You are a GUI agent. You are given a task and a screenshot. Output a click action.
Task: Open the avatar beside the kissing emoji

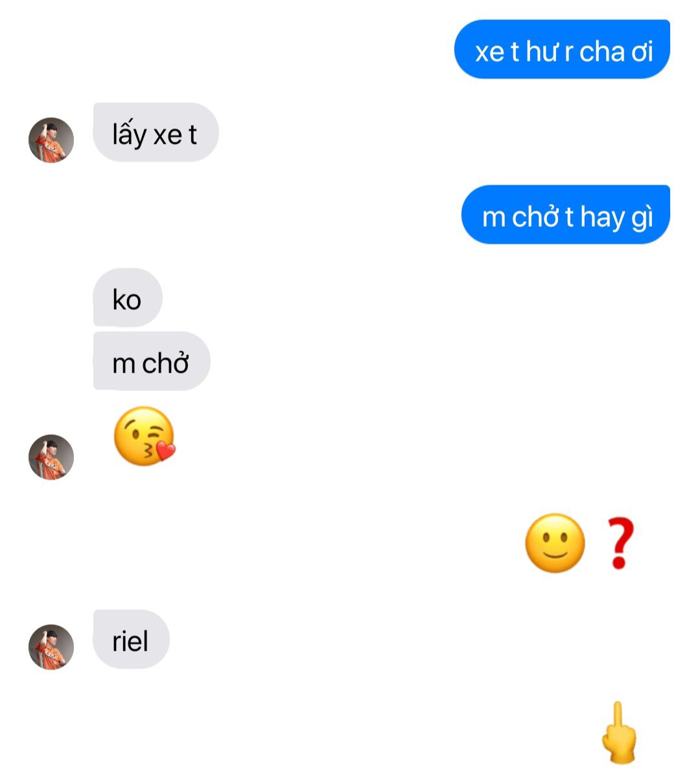point(51,457)
